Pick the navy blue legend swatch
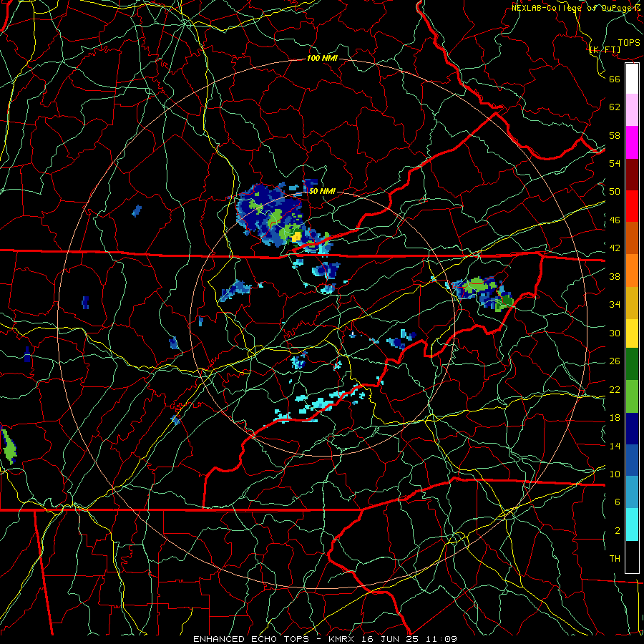The width and height of the screenshot is (644, 644). click(632, 429)
